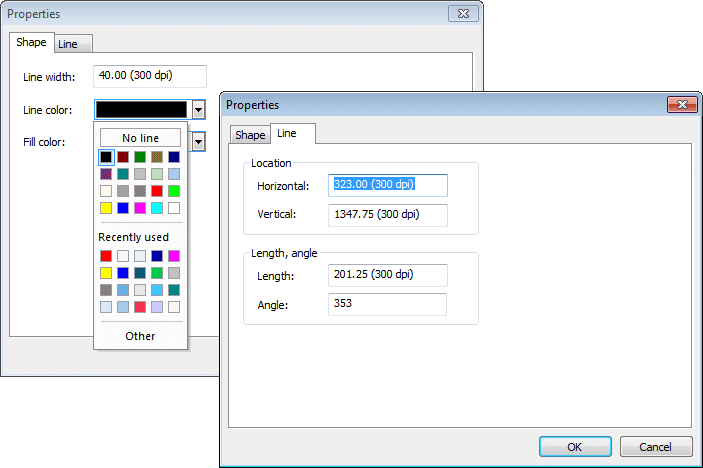
Task: Select the Shape tab in the back Properties window
Action: [32, 43]
